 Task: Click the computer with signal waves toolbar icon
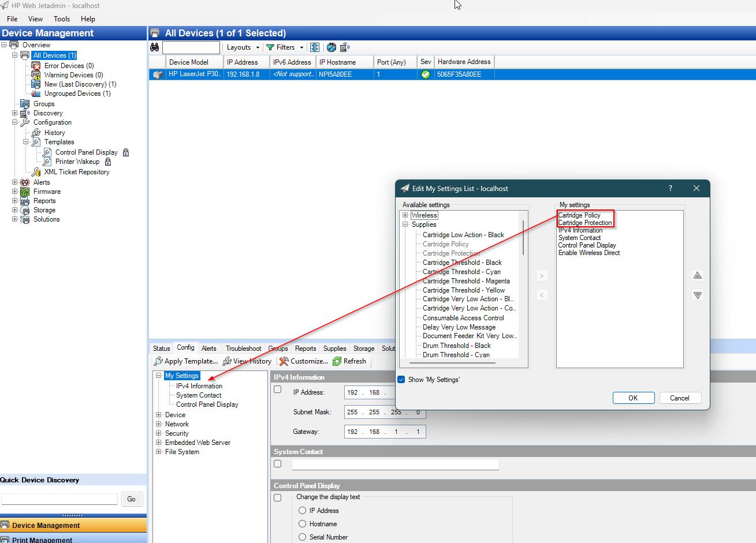pos(345,47)
